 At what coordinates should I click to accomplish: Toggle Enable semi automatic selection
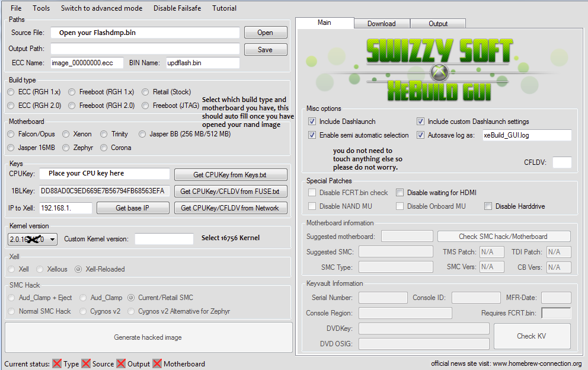[312, 135]
